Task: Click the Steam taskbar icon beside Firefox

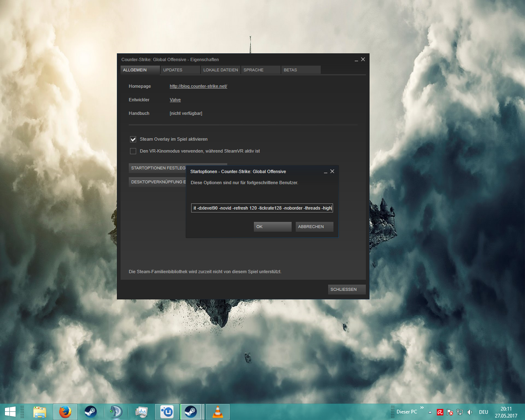Action: (x=91, y=412)
